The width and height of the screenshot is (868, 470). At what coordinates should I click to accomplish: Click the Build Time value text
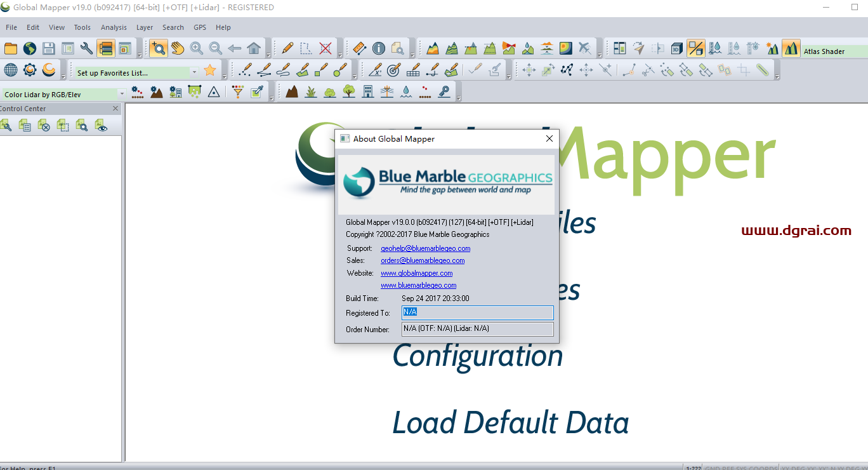435,298
